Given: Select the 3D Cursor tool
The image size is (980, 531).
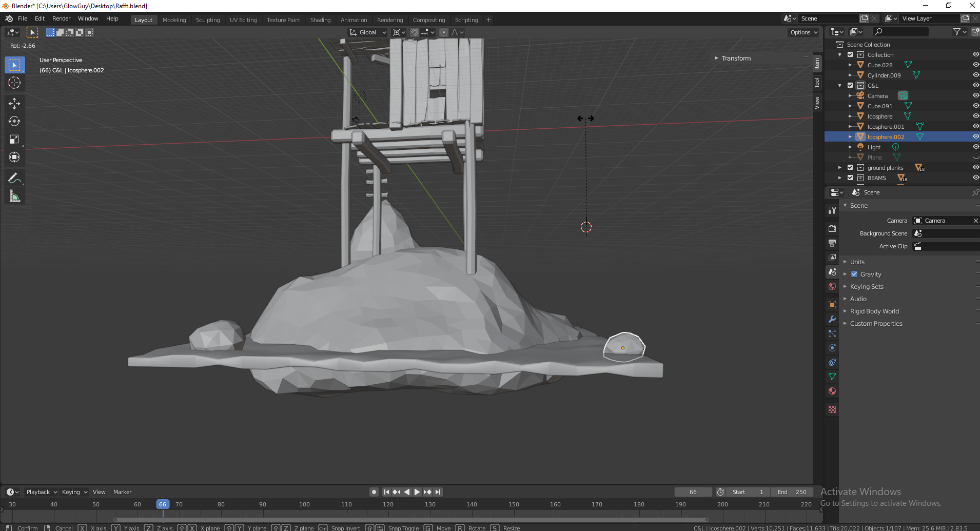Looking at the screenshot, I should pyautogui.click(x=14, y=83).
